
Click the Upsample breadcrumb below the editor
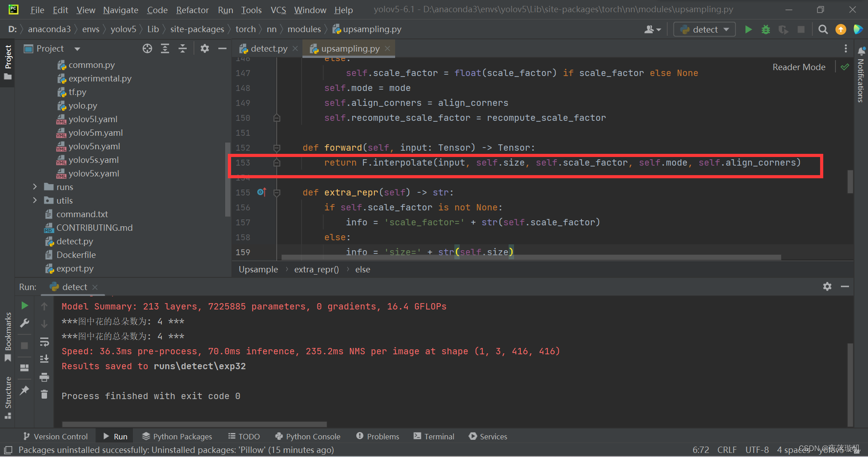(258, 269)
